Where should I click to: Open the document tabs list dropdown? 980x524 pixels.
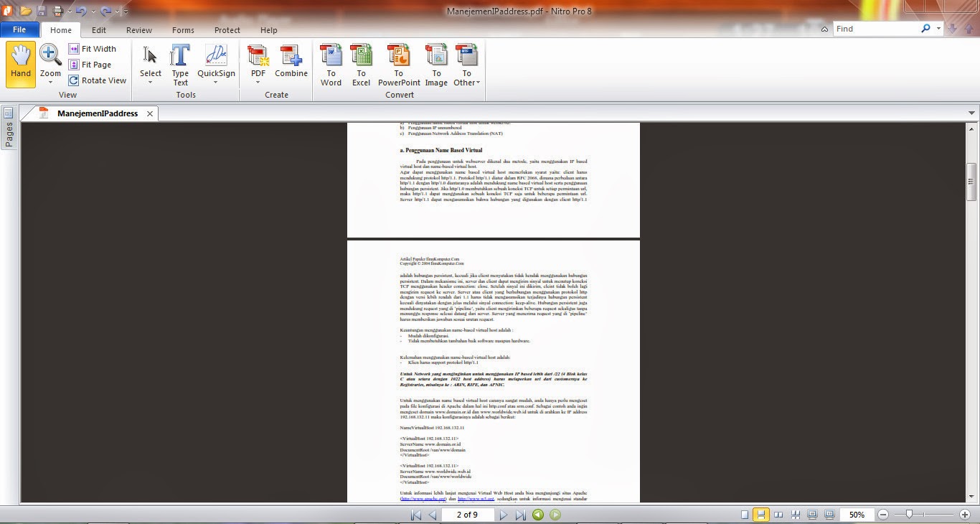(x=972, y=113)
